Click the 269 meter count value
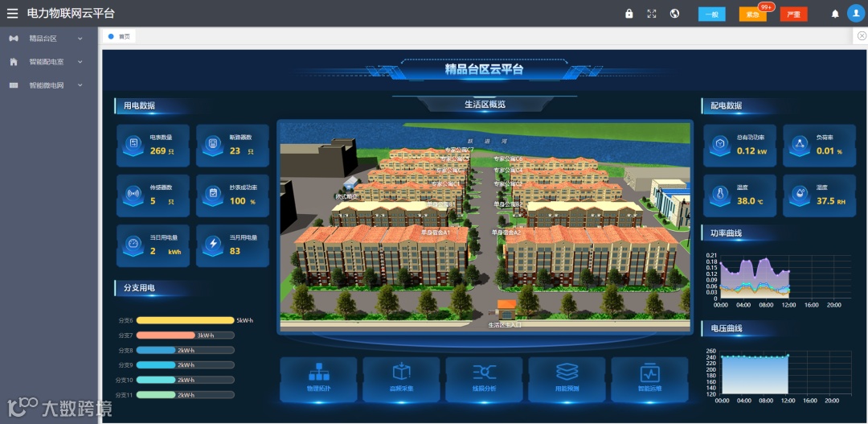Viewport: 868px width, 424px height. [x=158, y=150]
